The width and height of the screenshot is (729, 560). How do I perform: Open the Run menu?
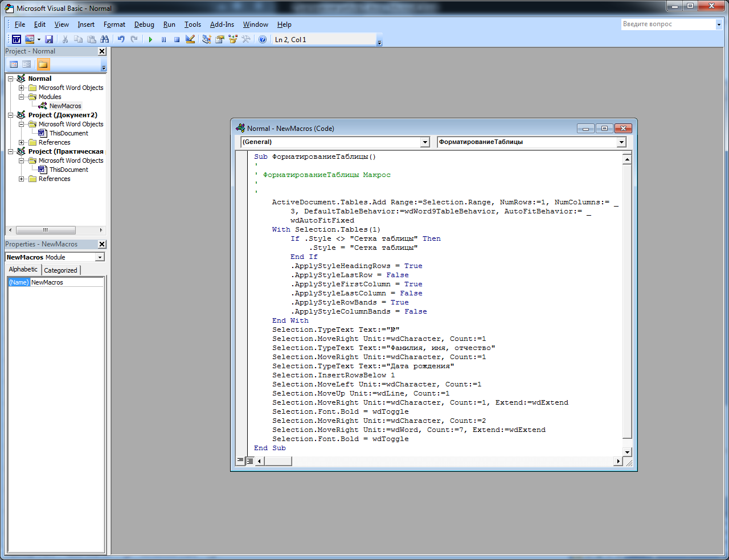(169, 24)
